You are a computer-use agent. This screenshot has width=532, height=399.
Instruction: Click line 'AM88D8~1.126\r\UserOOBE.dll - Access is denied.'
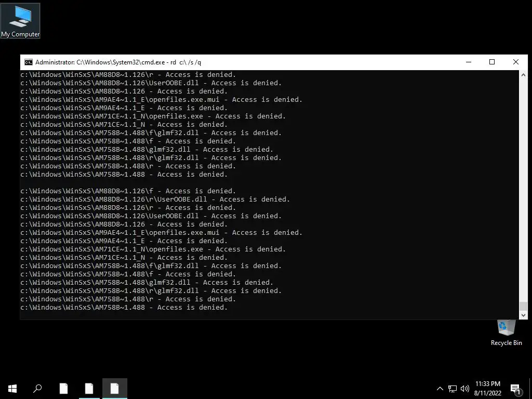tap(155, 199)
